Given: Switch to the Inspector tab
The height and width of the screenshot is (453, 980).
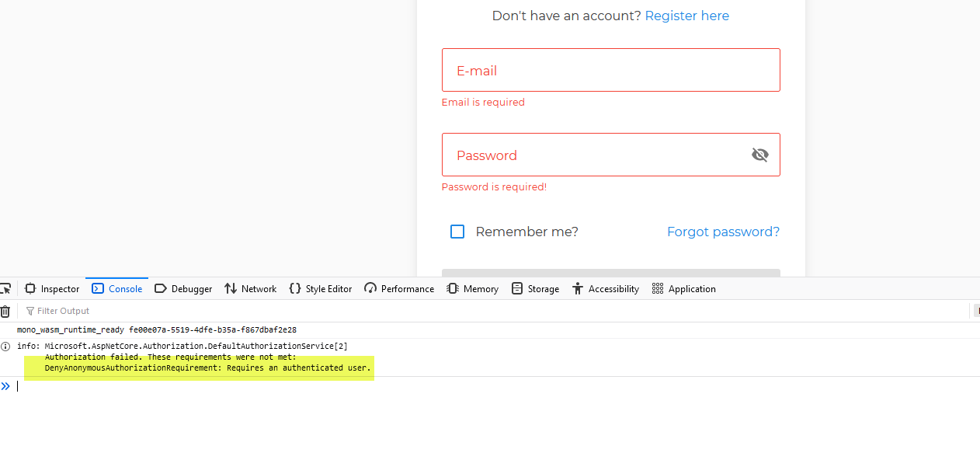Looking at the screenshot, I should coord(51,288).
